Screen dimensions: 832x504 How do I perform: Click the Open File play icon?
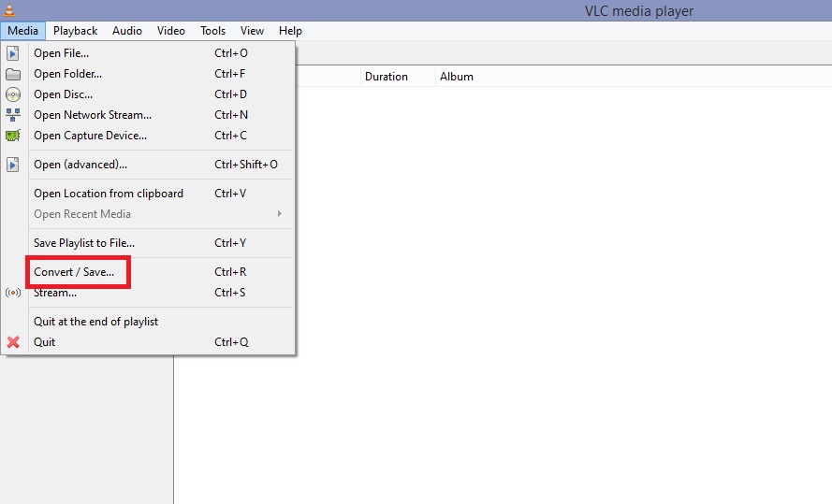13,53
